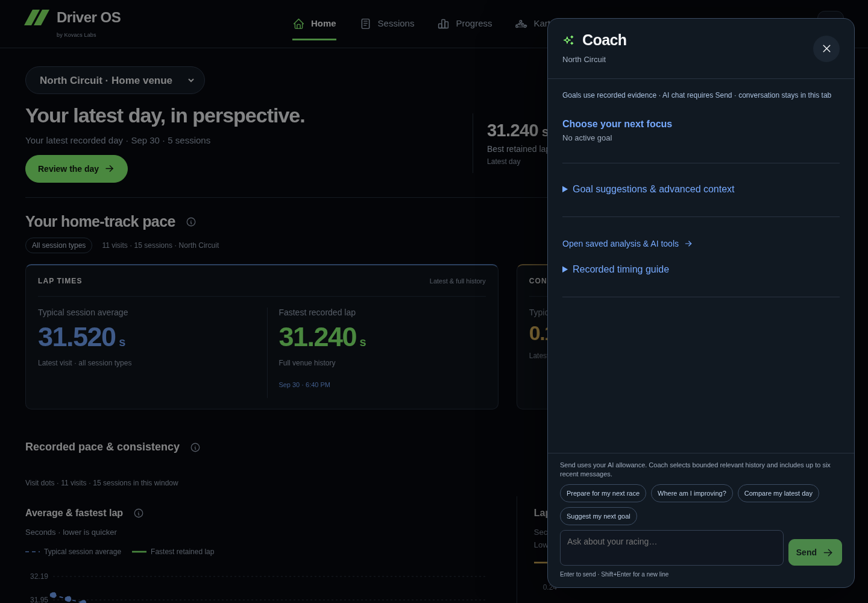Viewport: 868px width, 603px height.
Task: Click the Driver OS double-slash logo
Action: click(37, 17)
